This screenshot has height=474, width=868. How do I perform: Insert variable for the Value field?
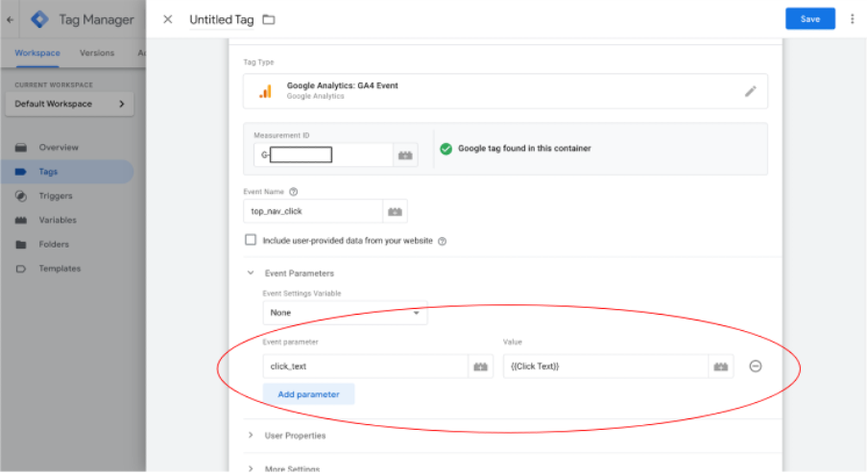tap(721, 367)
